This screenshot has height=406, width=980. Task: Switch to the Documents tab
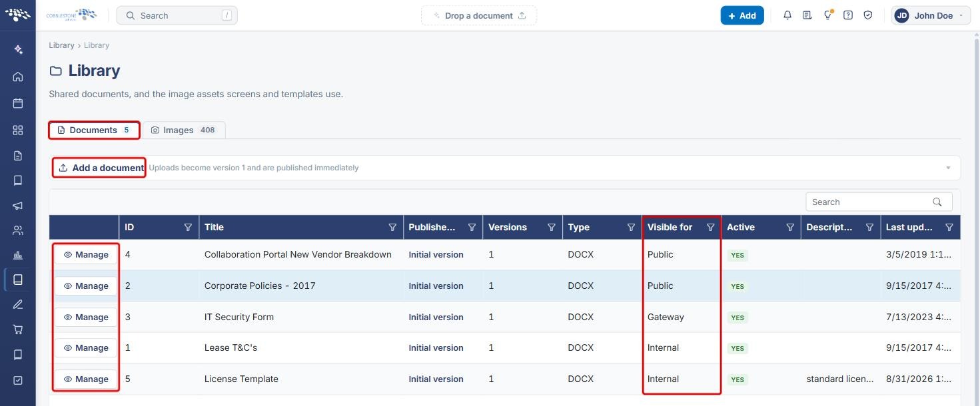(x=94, y=130)
